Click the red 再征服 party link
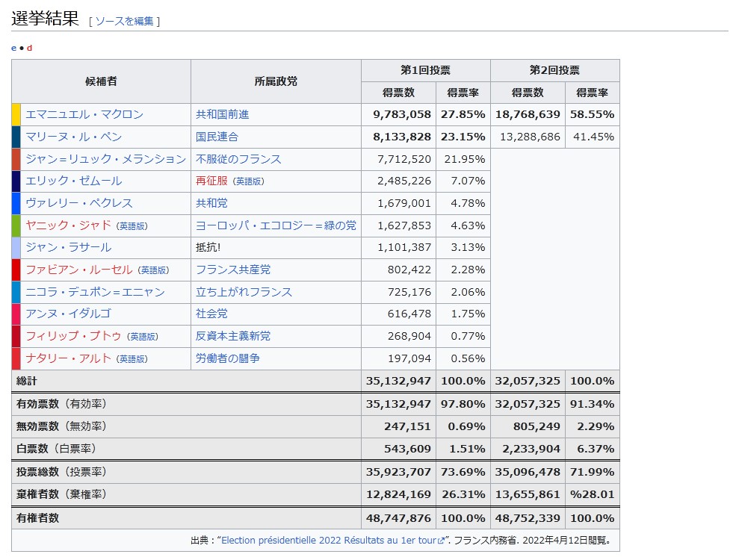The image size is (739, 560). coord(211,181)
